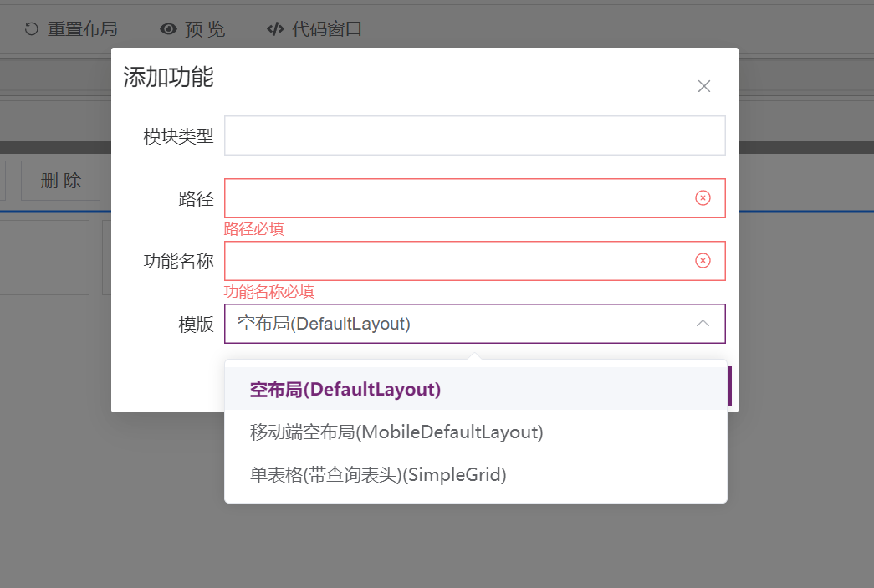
Task: Click the 模版 select box showing 空布局(DefaultLayout)
Action: click(475, 323)
